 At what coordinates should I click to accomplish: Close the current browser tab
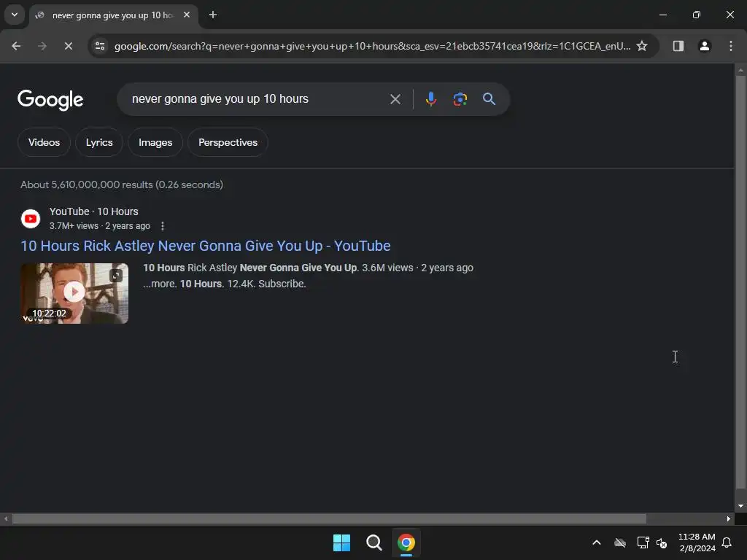pyautogui.click(x=187, y=15)
